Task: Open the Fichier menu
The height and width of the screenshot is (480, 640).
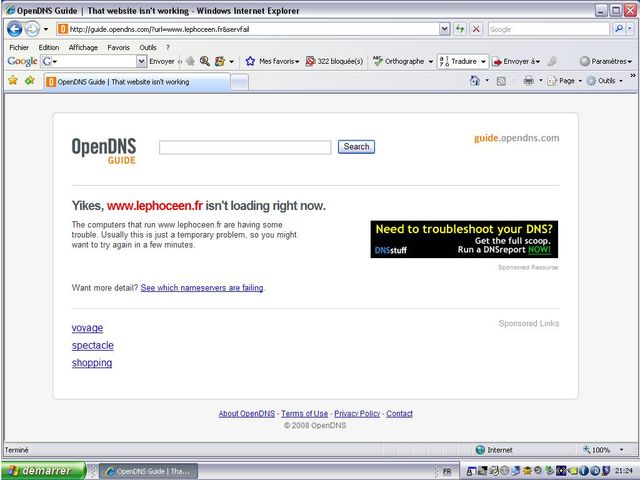Action: (x=19, y=47)
